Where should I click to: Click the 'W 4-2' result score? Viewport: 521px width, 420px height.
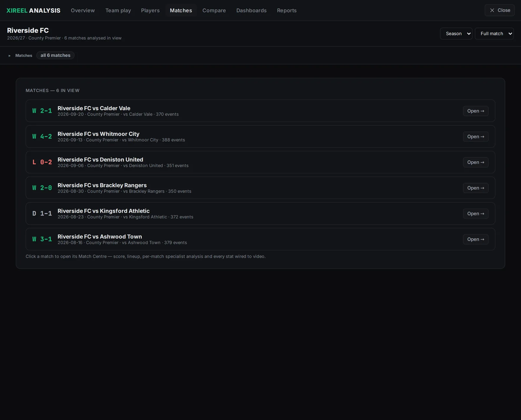click(x=42, y=137)
